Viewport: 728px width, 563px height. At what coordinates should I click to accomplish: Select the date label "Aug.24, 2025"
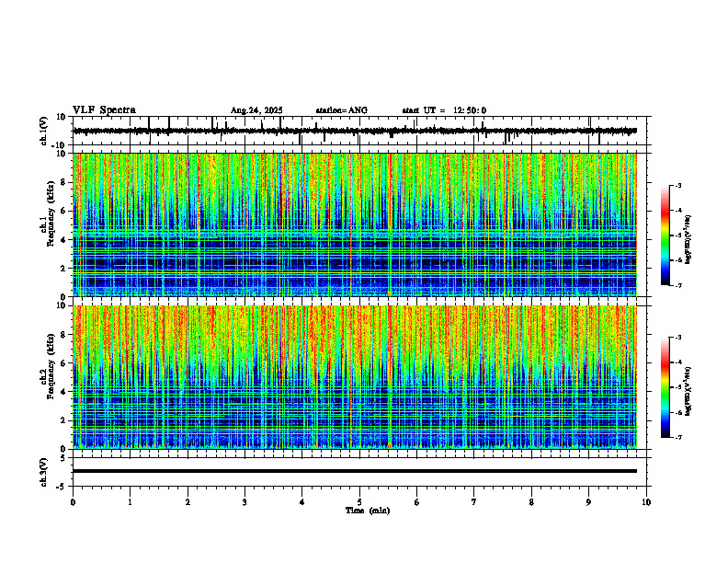pos(256,110)
